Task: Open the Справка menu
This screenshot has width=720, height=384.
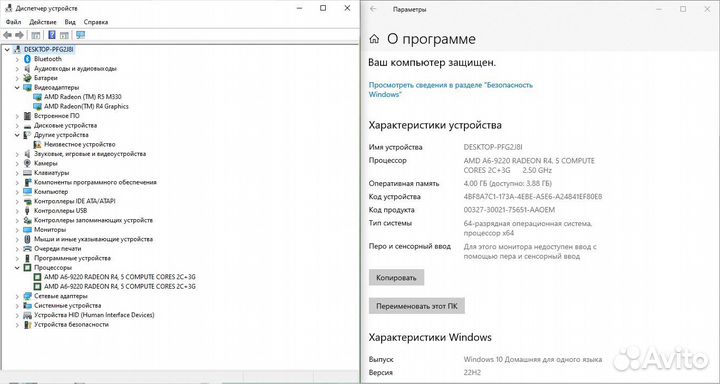Action: [96, 22]
